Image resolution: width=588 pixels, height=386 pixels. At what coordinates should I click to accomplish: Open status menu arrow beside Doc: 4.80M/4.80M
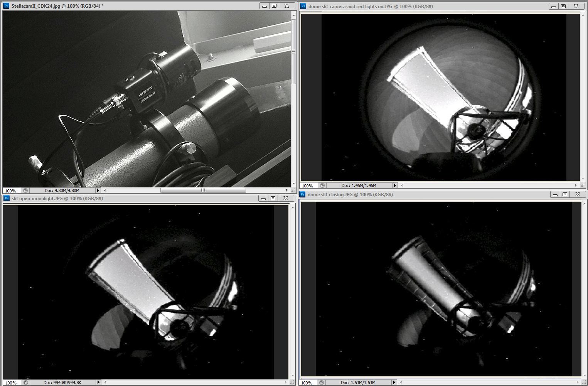click(98, 190)
